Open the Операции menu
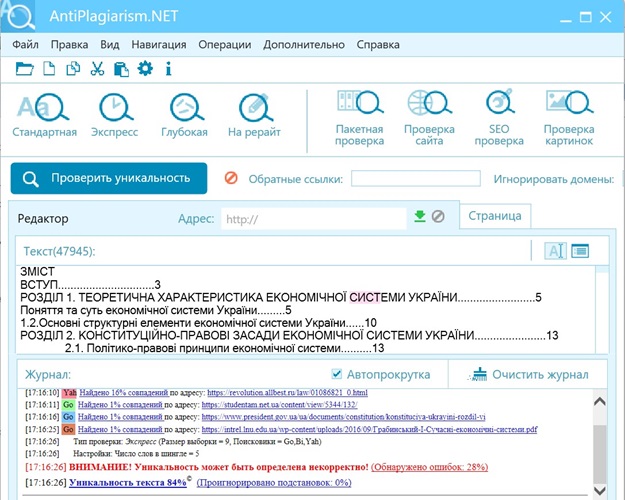This screenshot has height=500, width=625. (x=225, y=44)
